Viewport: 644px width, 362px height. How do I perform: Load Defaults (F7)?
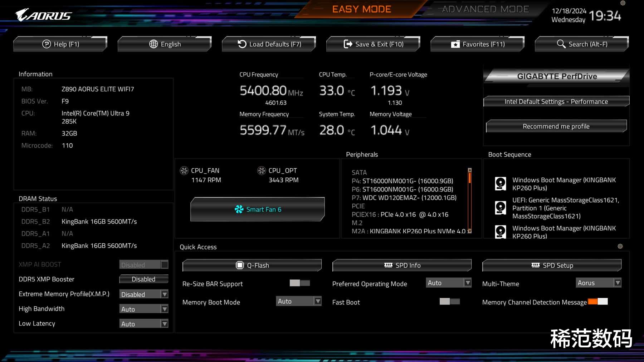click(269, 44)
